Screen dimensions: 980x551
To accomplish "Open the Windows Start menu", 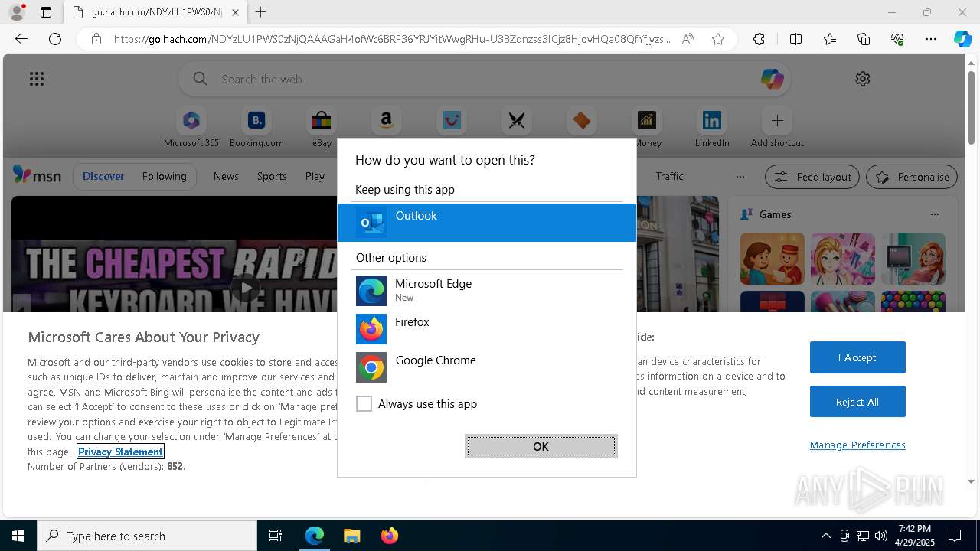I will 18,536.
